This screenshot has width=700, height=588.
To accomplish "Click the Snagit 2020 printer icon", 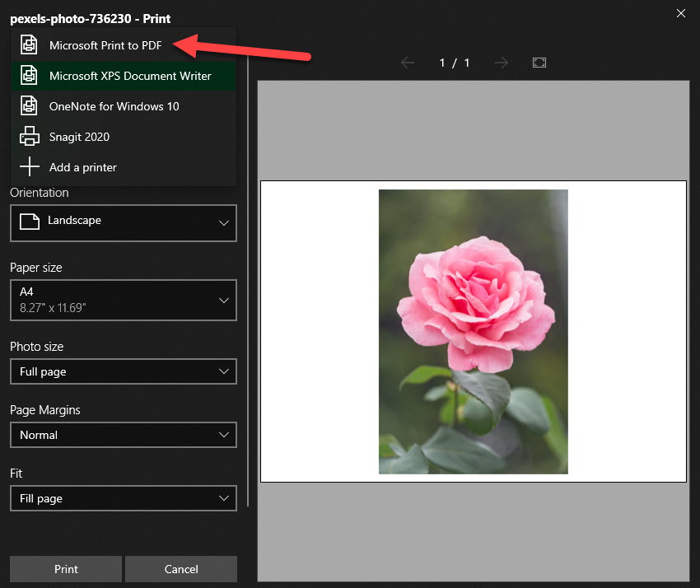I will tap(30, 137).
